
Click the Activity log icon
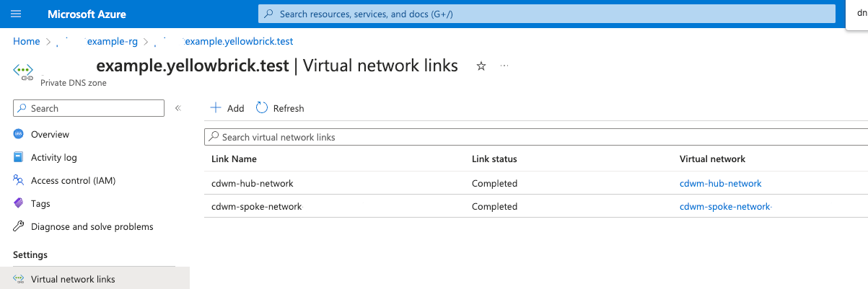19,157
